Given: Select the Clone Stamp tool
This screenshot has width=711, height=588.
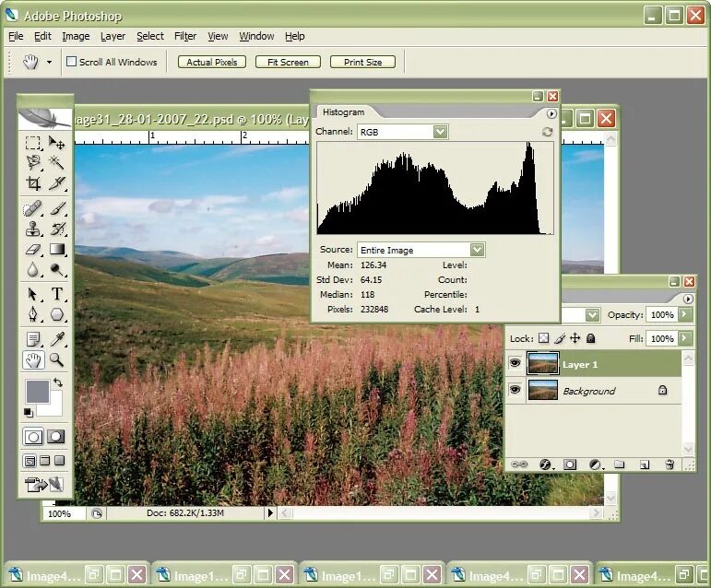Looking at the screenshot, I should click(33, 229).
